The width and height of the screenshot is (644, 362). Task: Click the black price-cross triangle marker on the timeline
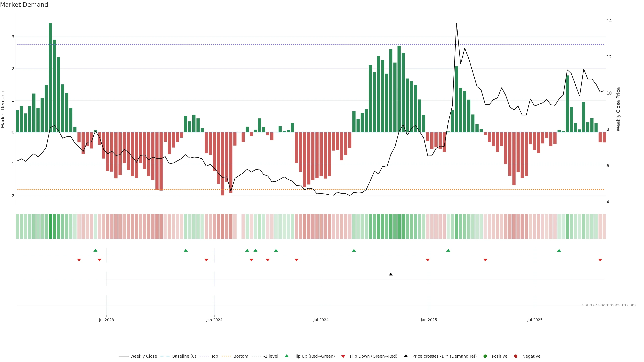click(x=391, y=274)
